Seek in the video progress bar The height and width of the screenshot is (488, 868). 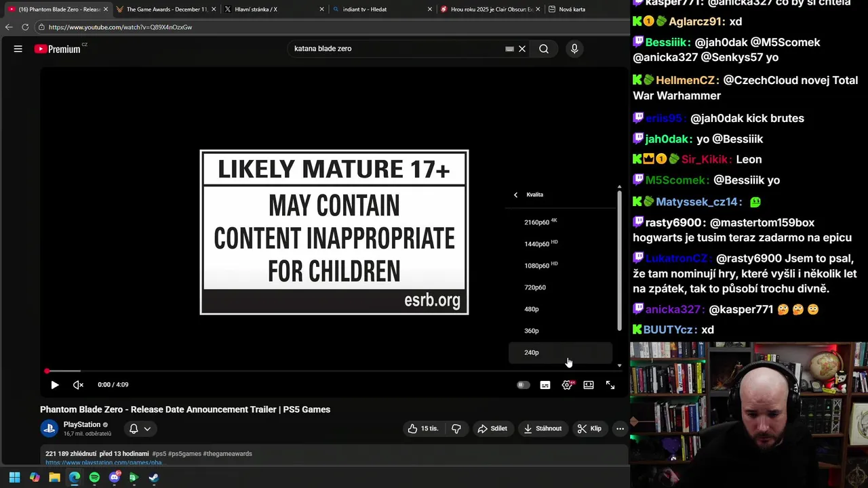tap(334, 371)
